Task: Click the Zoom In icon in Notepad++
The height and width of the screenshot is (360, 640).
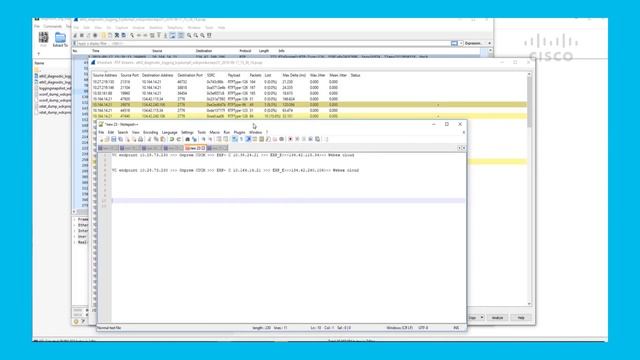Action: point(203,139)
